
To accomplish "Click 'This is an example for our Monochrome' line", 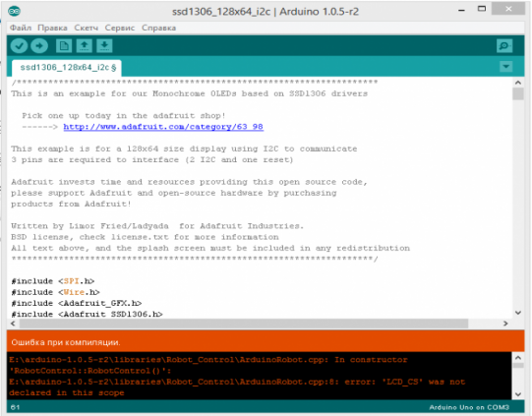I will [190, 93].
